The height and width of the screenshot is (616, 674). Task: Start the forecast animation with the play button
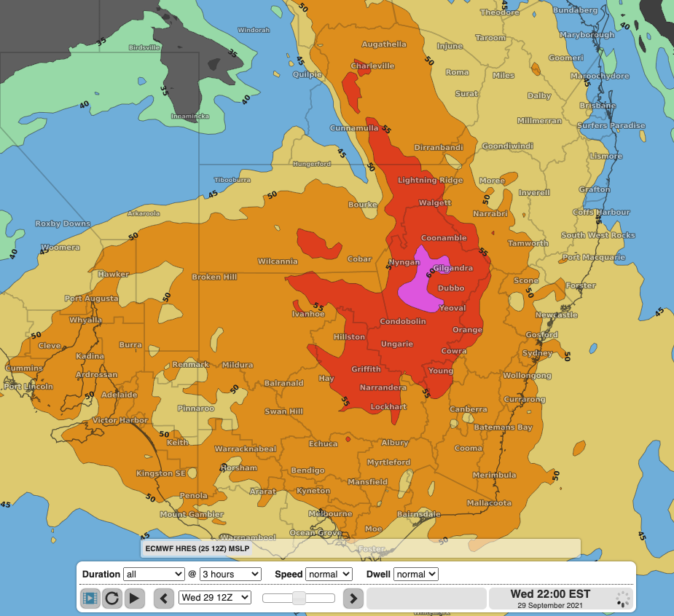click(x=135, y=598)
